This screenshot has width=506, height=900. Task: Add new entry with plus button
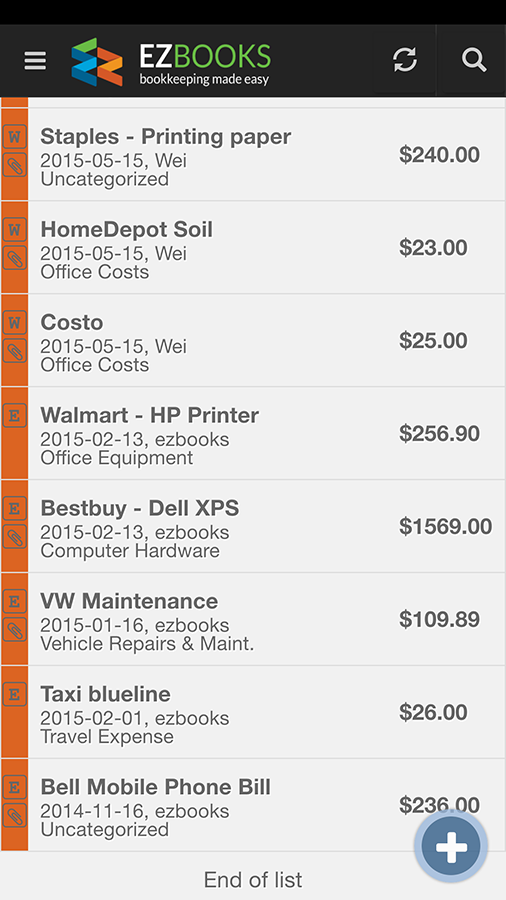pyautogui.click(x=451, y=846)
